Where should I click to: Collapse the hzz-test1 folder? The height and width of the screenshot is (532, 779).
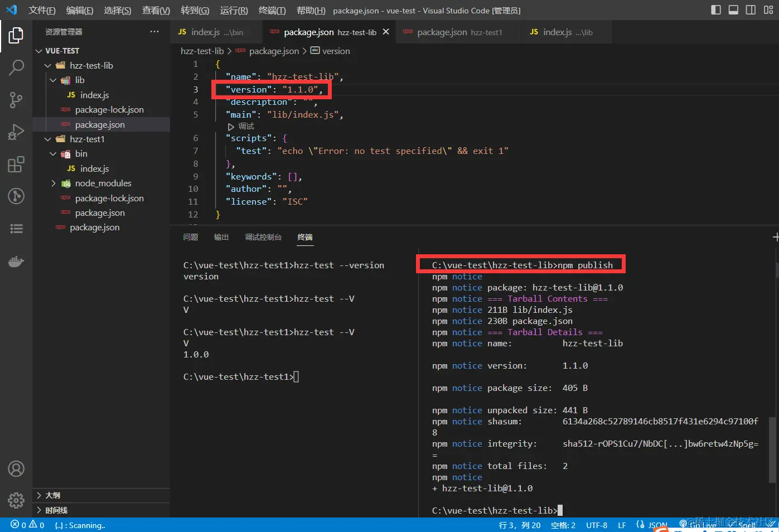pyautogui.click(x=48, y=139)
